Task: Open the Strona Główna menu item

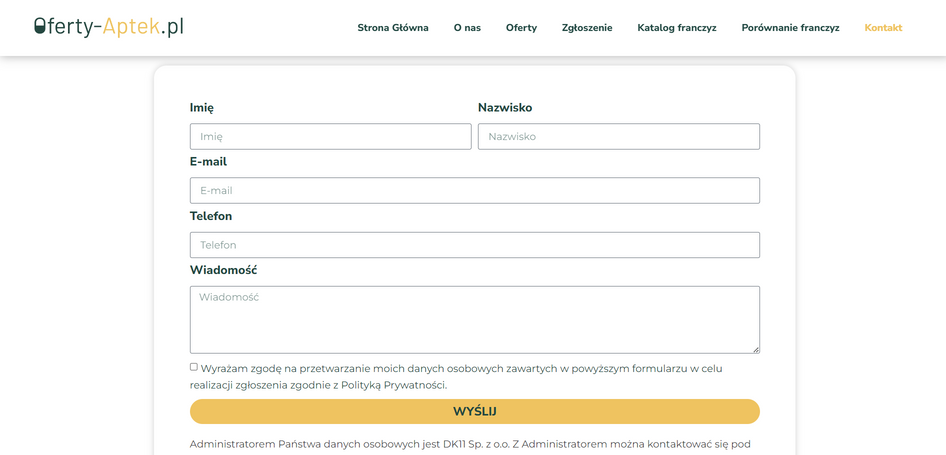Action: click(x=393, y=28)
